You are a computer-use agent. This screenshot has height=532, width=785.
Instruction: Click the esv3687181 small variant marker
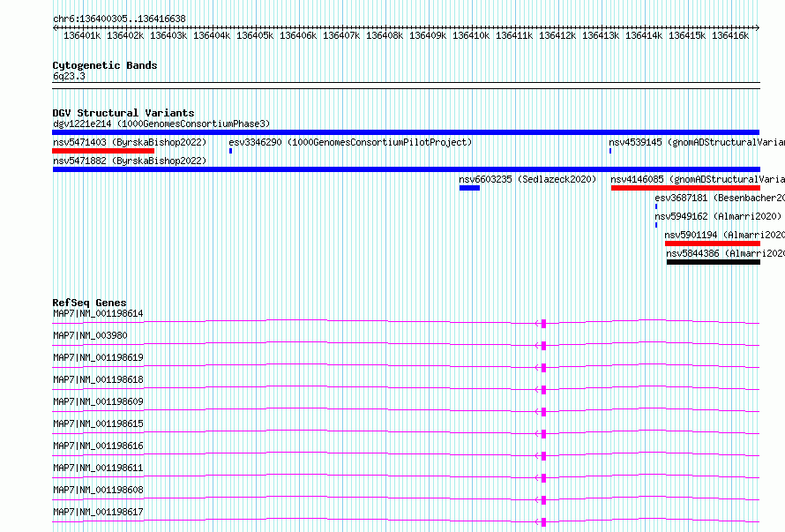click(656, 206)
